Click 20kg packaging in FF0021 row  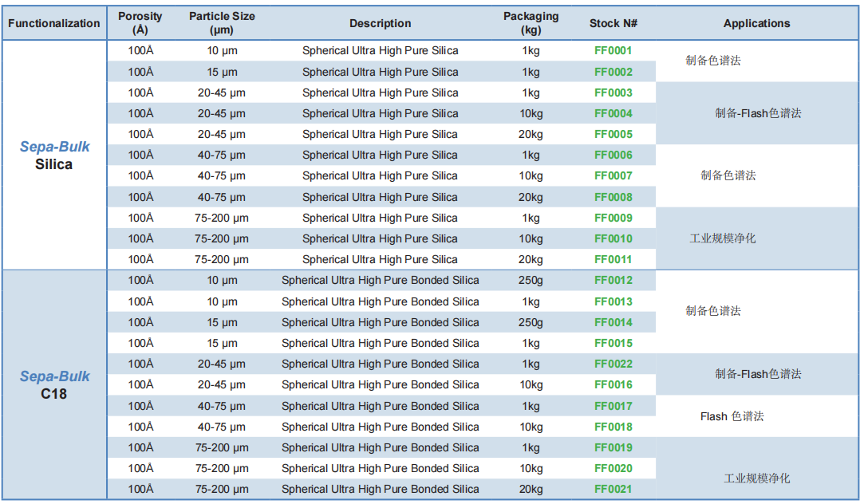531,489
